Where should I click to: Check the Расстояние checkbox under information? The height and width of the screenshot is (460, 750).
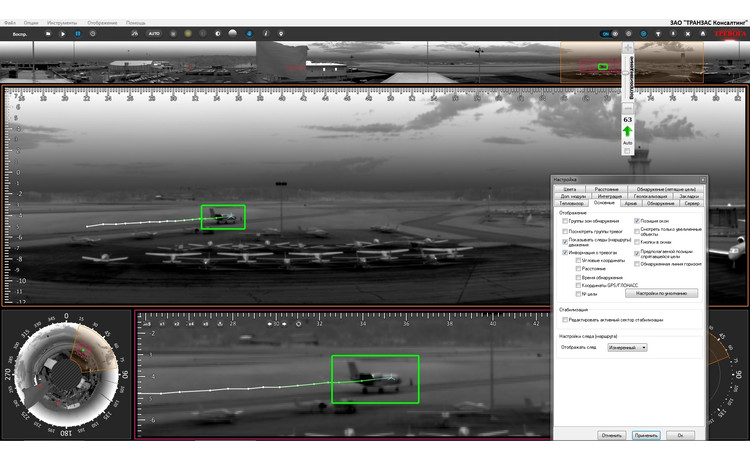[x=579, y=268]
